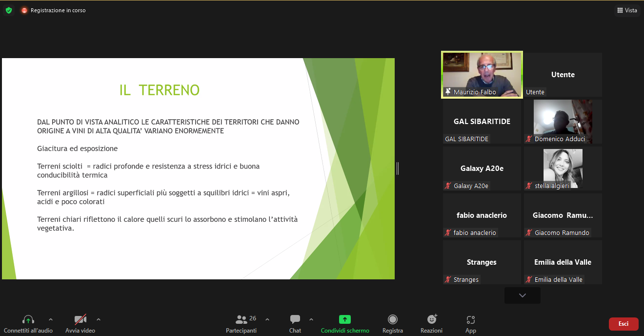
Task: Click the Registra record button
Action: coord(393,323)
